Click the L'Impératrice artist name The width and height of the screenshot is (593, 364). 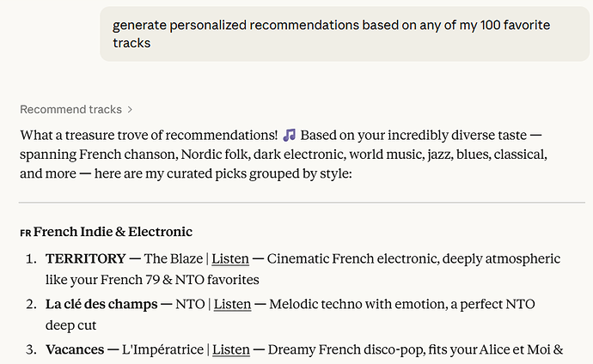pos(170,349)
